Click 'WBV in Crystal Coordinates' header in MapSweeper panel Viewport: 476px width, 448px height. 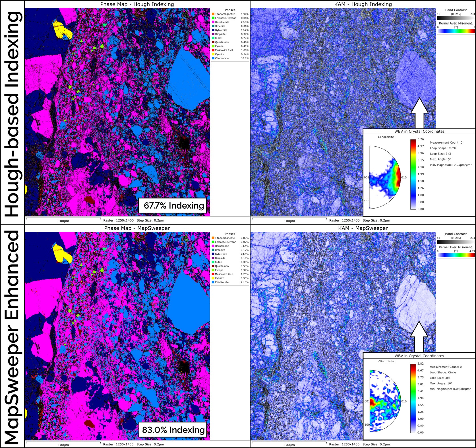click(x=419, y=356)
